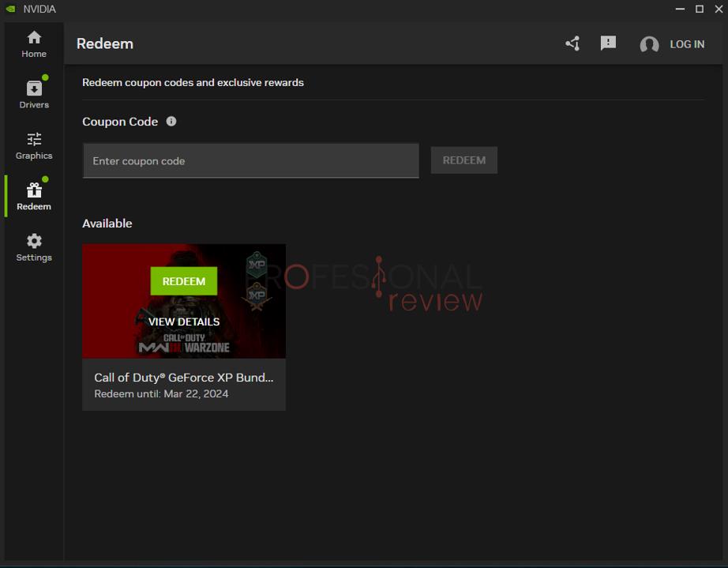Click LOG IN in the header
Image resolution: width=728 pixels, height=568 pixels.
click(687, 44)
